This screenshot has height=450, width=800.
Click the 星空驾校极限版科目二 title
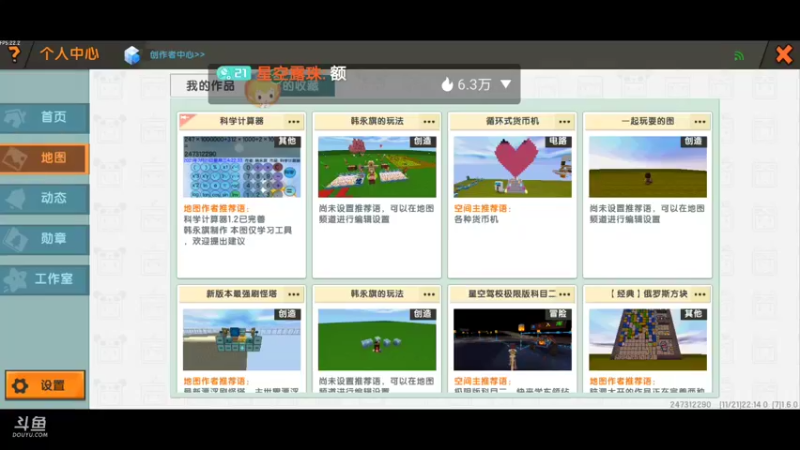click(x=512, y=294)
